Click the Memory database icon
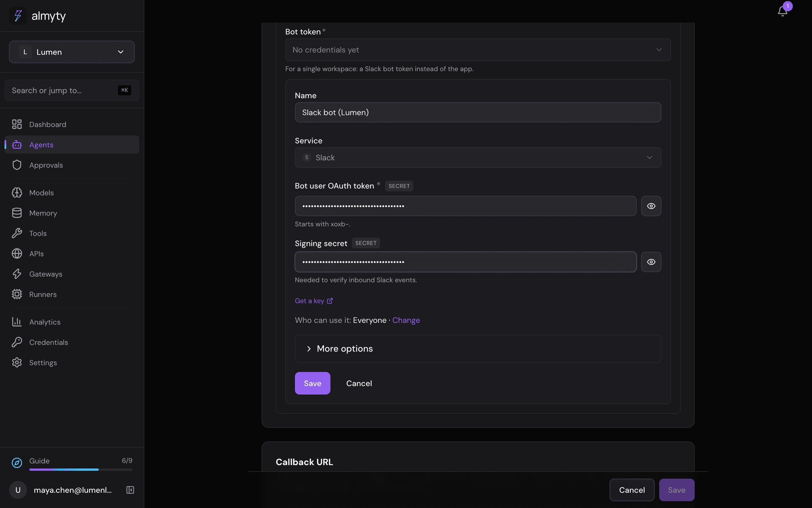This screenshot has height=508, width=812. tap(17, 213)
